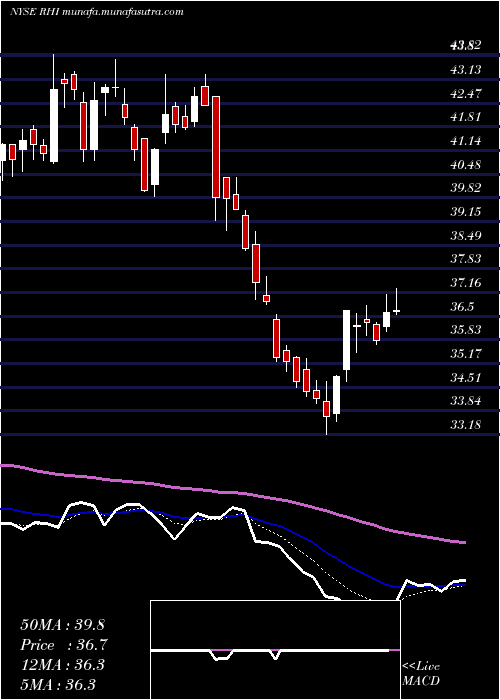Select the 40.48 price axis label

coord(466,164)
